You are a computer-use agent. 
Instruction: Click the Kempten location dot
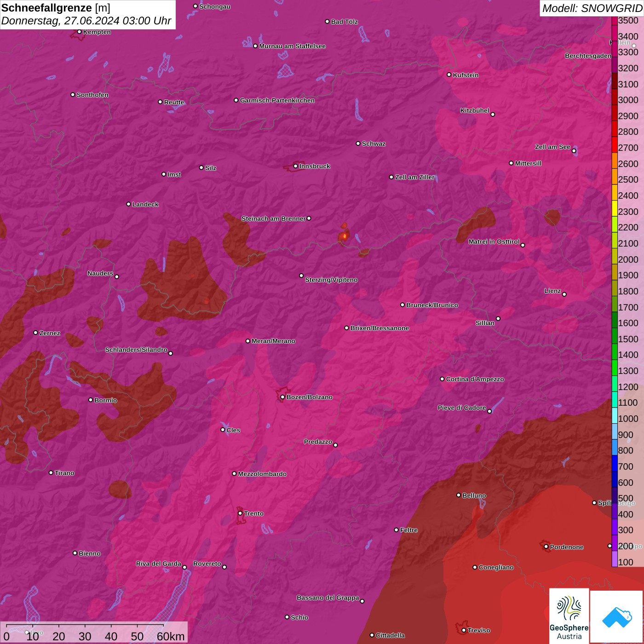click(x=79, y=32)
